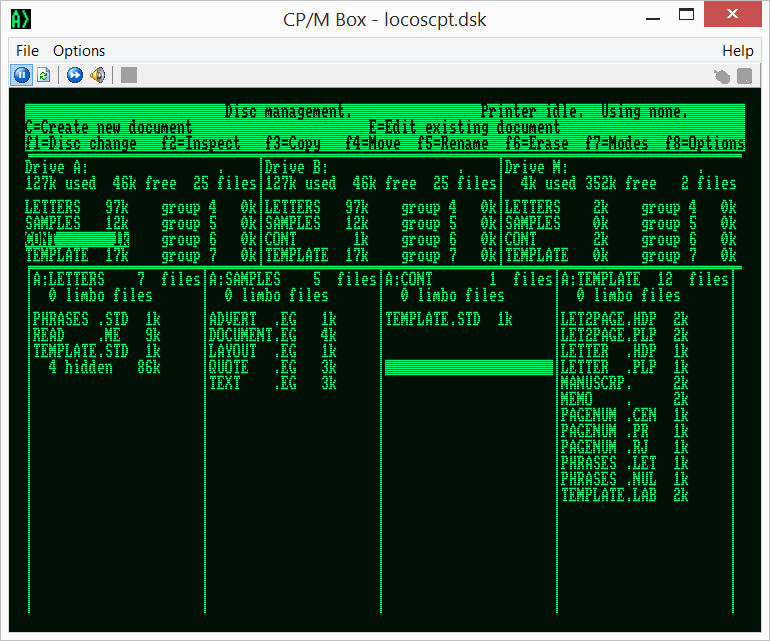Screen dimensions: 770x641
Task: Click the '4 hidden 86k' entry
Action: tap(105, 367)
